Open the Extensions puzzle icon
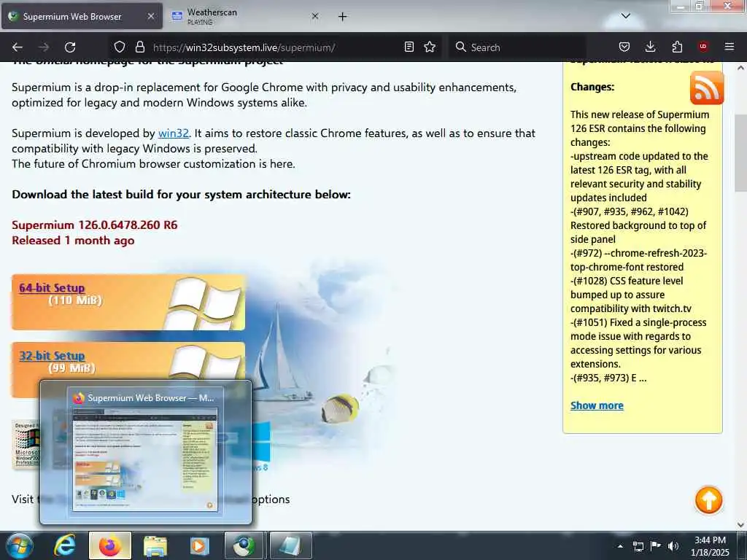The image size is (747, 560). tap(677, 47)
